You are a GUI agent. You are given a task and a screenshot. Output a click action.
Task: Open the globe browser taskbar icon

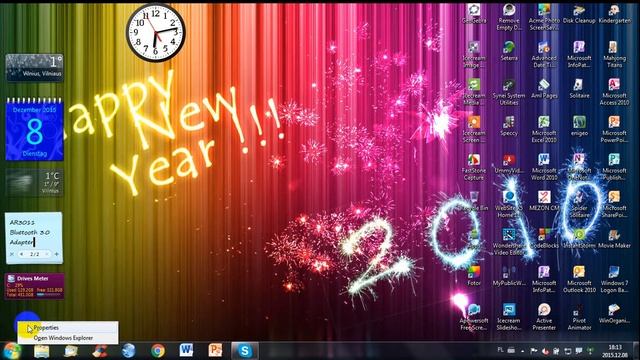point(129,351)
